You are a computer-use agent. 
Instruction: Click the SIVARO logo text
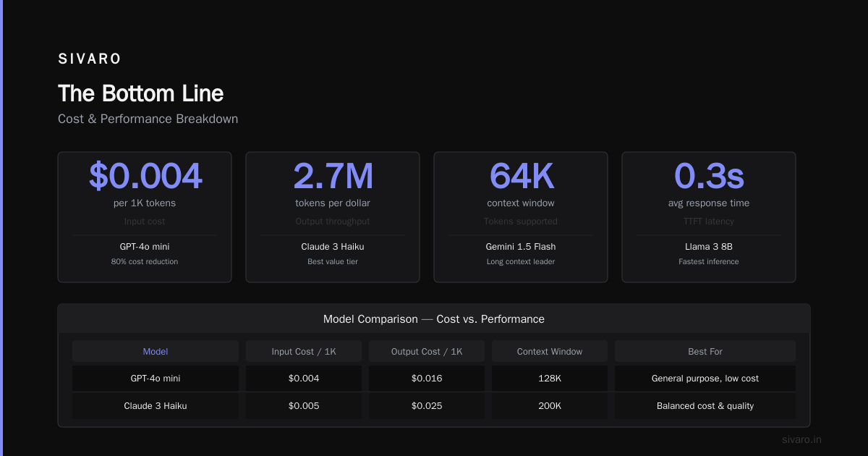[90, 59]
